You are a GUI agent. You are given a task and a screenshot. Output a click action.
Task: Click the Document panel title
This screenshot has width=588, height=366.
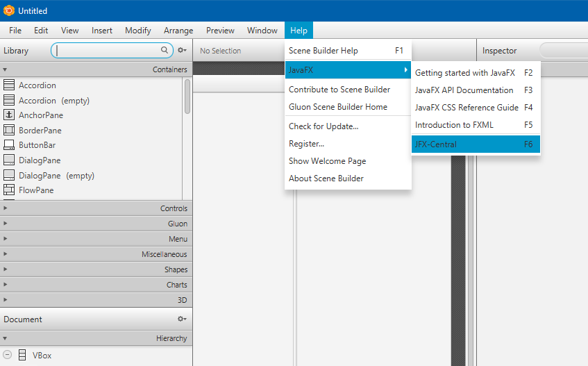(23, 319)
